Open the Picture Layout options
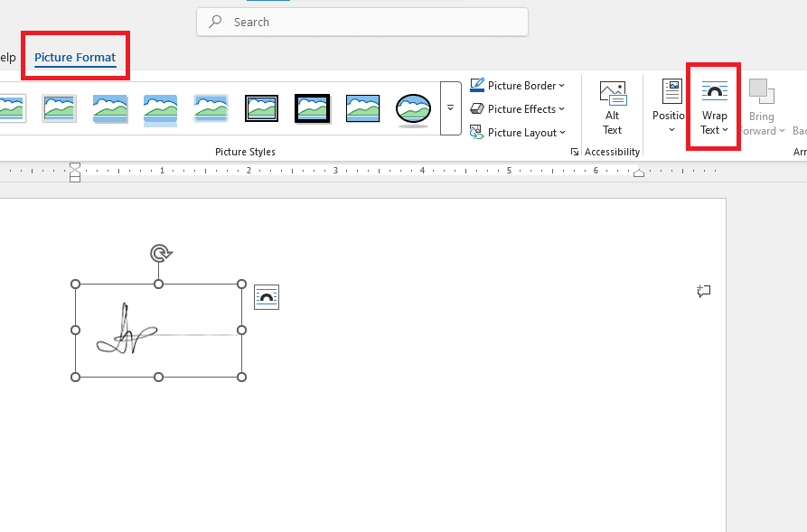The image size is (807, 532). (518, 133)
